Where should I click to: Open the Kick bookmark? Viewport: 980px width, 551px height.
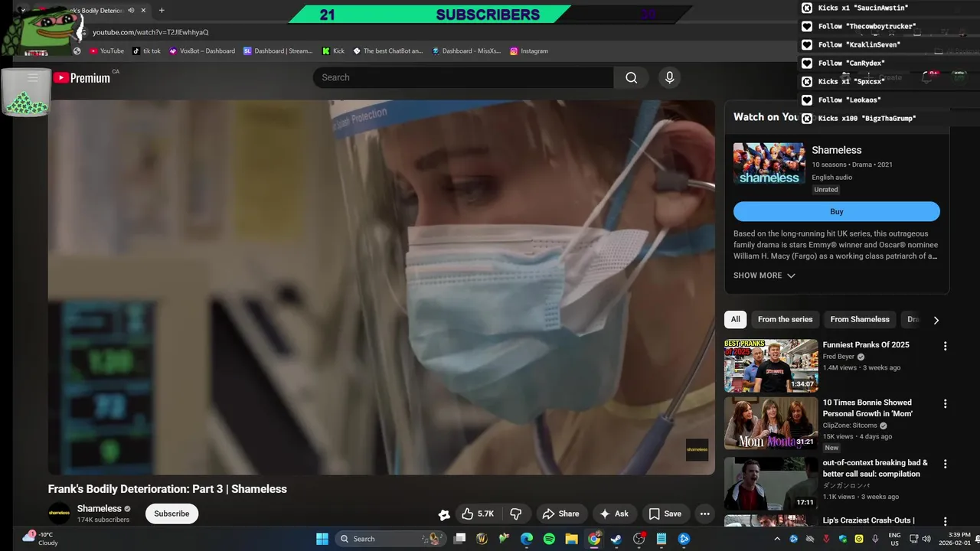(x=333, y=51)
